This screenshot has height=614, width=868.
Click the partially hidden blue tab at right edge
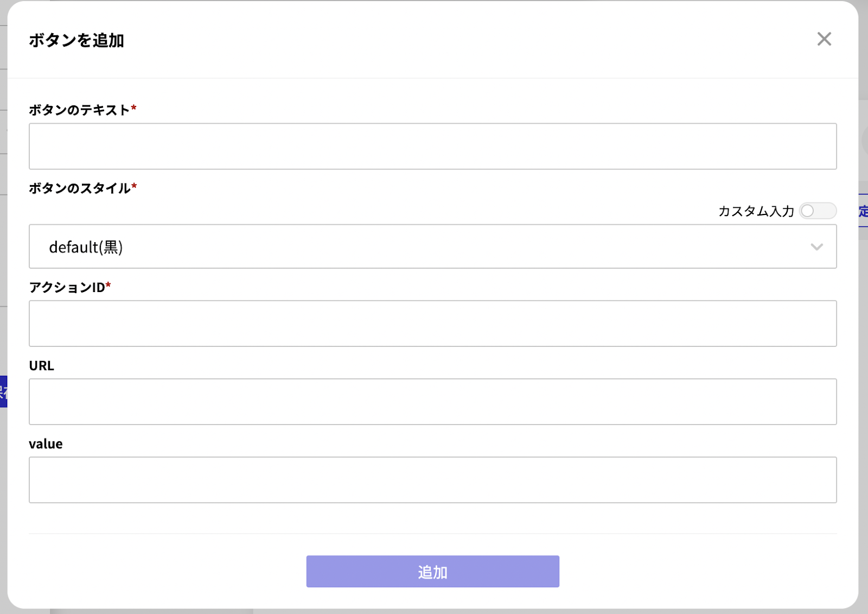(x=863, y=211)
